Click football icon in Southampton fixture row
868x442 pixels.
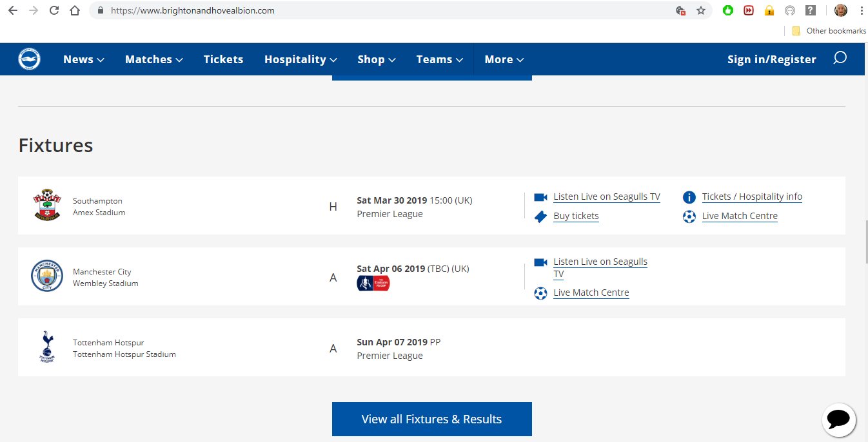pyautogui.click(x=689, y=216)
